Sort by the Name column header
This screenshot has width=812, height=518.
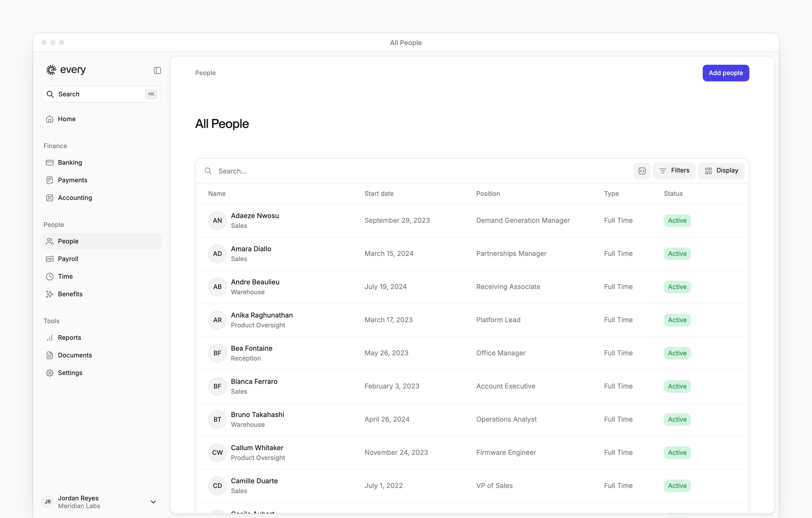click(217, 193)
